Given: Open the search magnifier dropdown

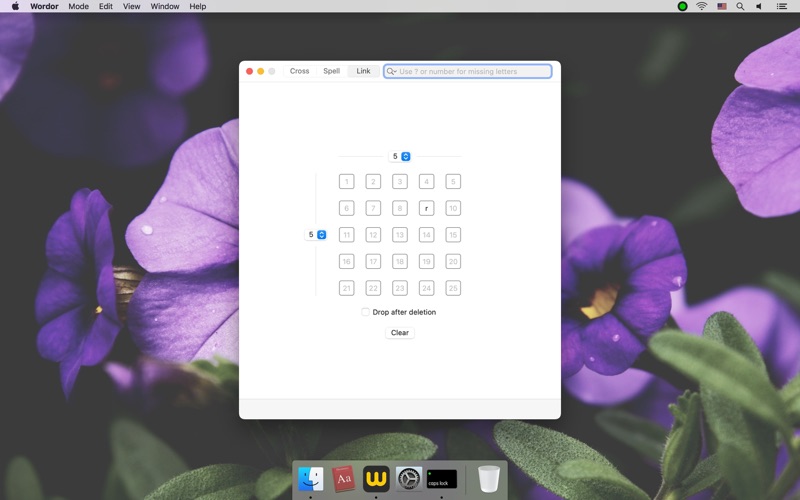Looking at the screenshot, I should click(391, 71).
